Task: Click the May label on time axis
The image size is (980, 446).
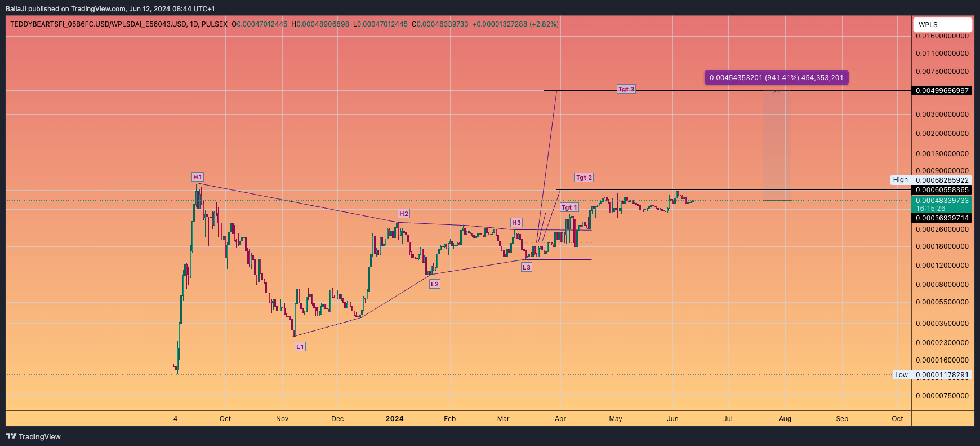Action: tap(616, 419)
